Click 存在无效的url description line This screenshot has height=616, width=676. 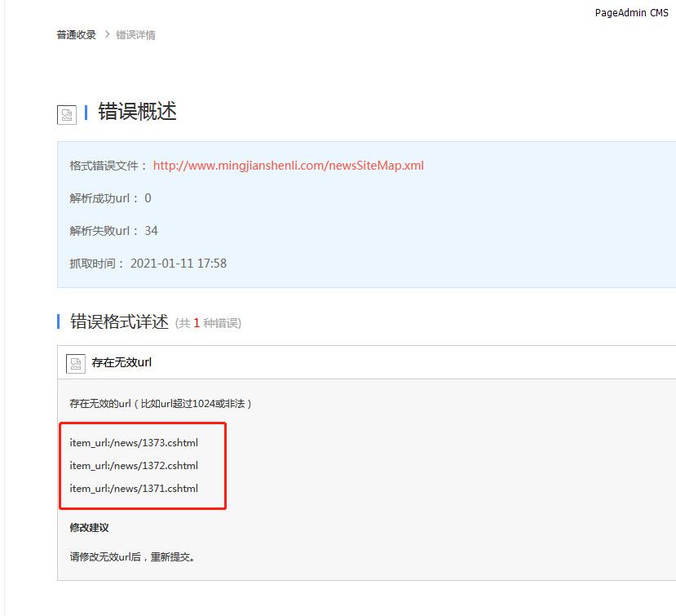[161, 404]
